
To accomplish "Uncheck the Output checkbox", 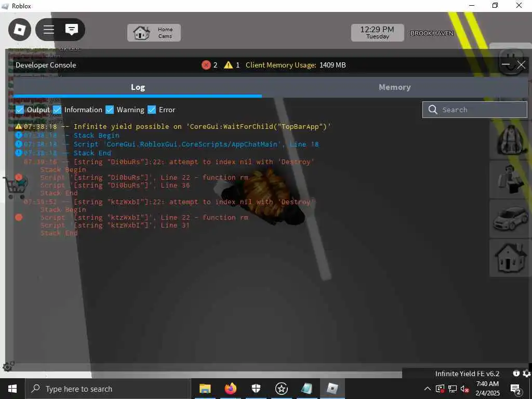I will tap(20, 110).
